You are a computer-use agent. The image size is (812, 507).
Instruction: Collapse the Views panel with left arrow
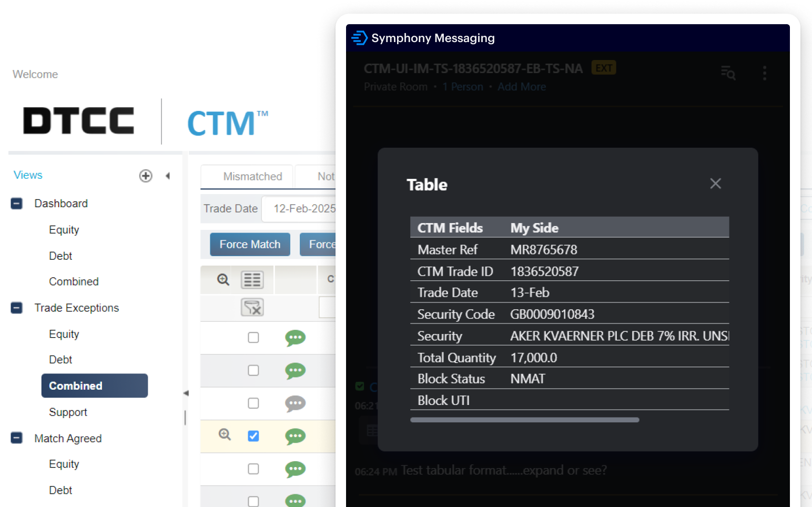pos(168,176)
